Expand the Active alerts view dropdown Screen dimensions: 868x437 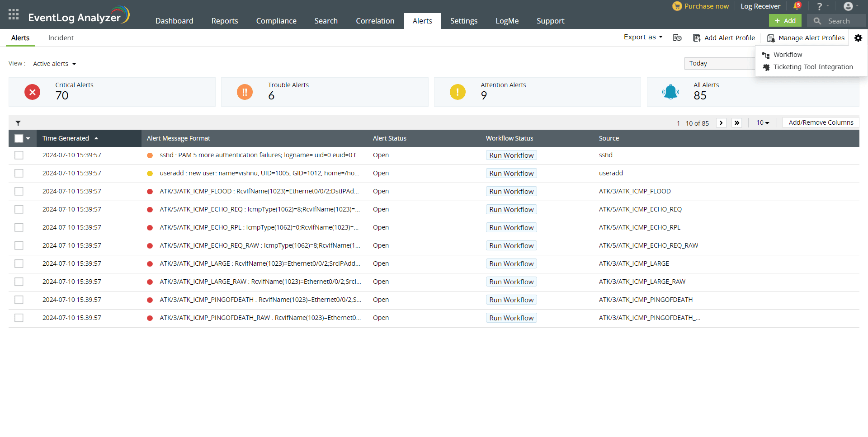tap(54, 64)
